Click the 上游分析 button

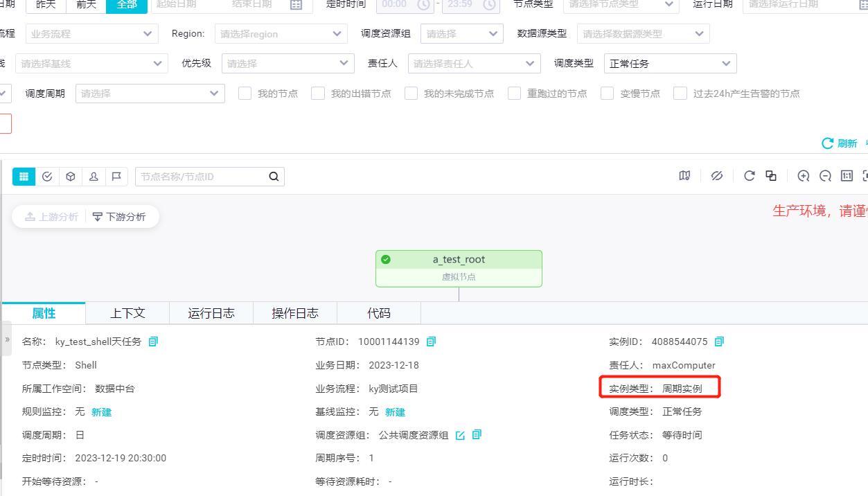[x=51, y=217]
